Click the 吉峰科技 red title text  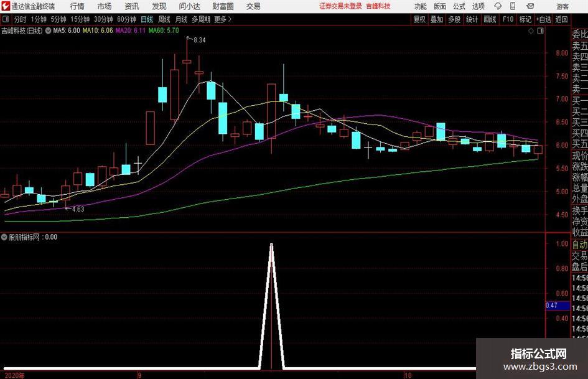pos(378,6)
